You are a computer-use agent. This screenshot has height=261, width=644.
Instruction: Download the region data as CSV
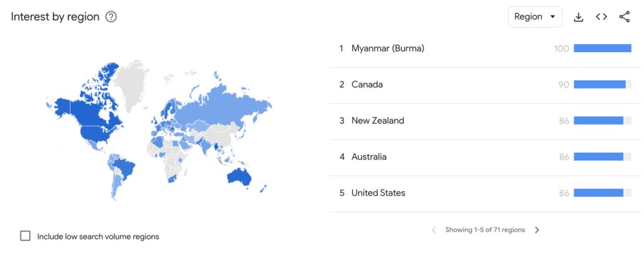click(579, 17)
